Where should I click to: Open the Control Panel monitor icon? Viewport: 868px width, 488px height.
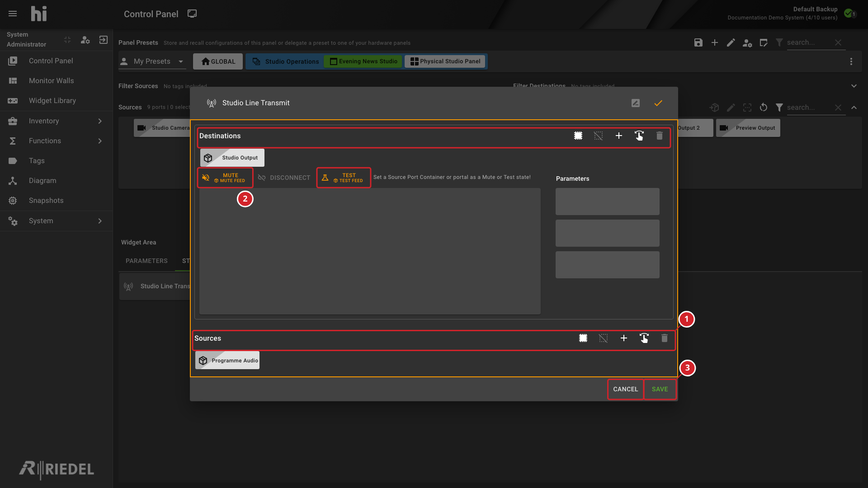point(192,14)
